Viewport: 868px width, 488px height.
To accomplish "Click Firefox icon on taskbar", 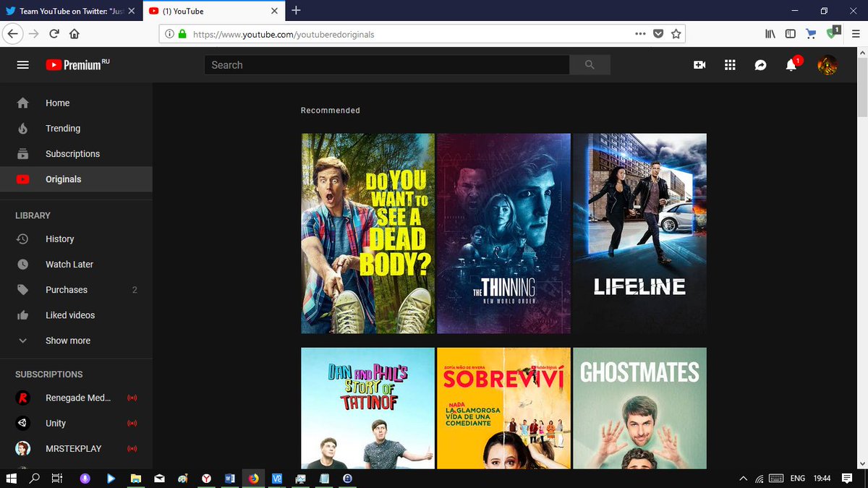I will [253, 478].
